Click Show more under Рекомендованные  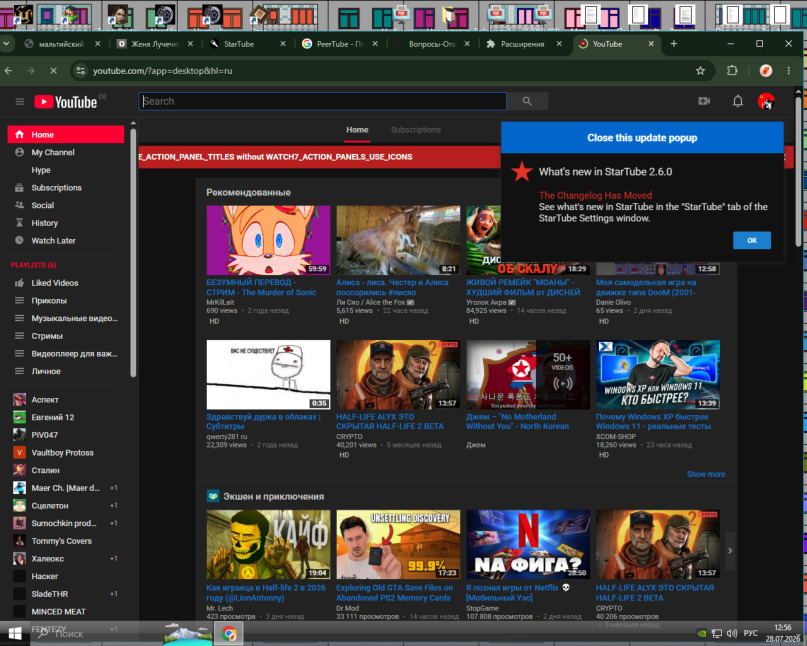pyautogui.click(x=706, y=474)
